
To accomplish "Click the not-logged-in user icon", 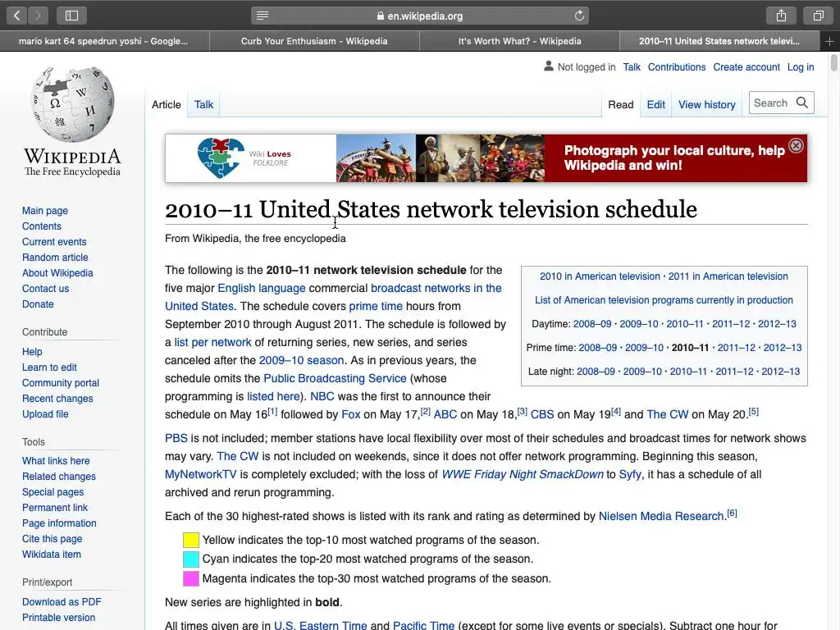I will pos(549,66).
